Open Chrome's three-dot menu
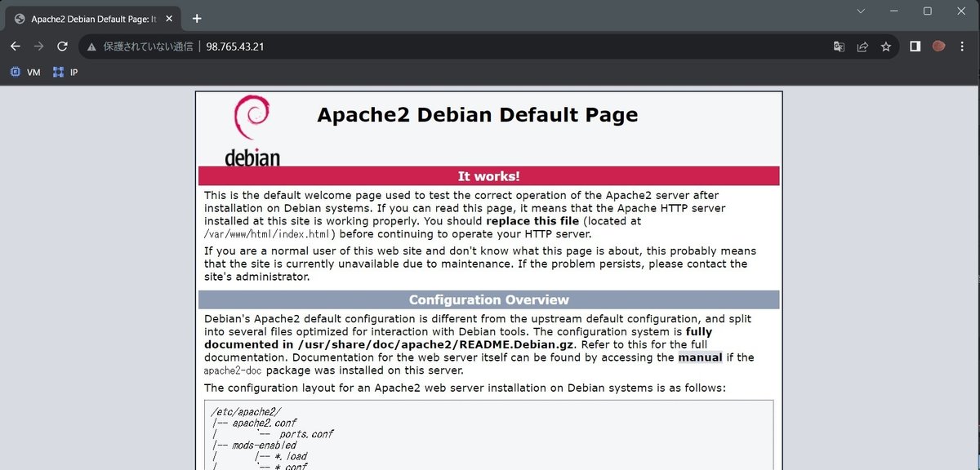 click(963, 47)
